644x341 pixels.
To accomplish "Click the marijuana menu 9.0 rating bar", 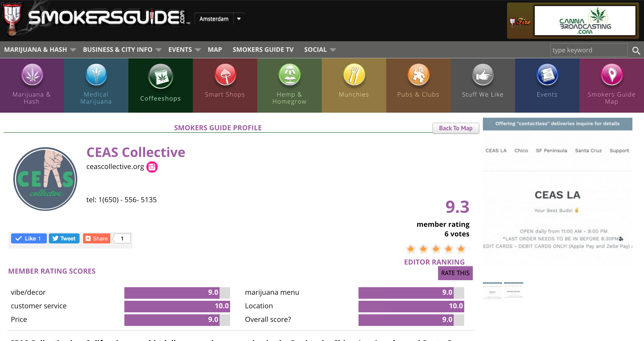I will (x=411, y=293).
